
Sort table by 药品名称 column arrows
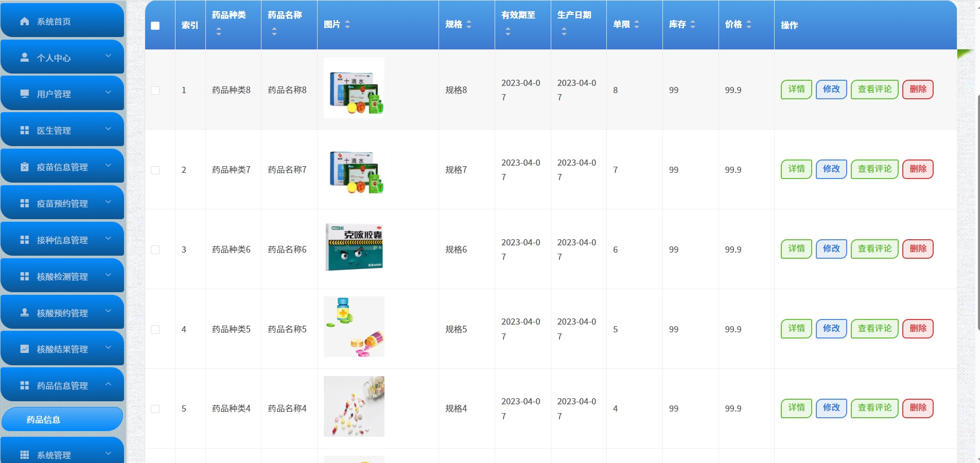click(274, 32)
